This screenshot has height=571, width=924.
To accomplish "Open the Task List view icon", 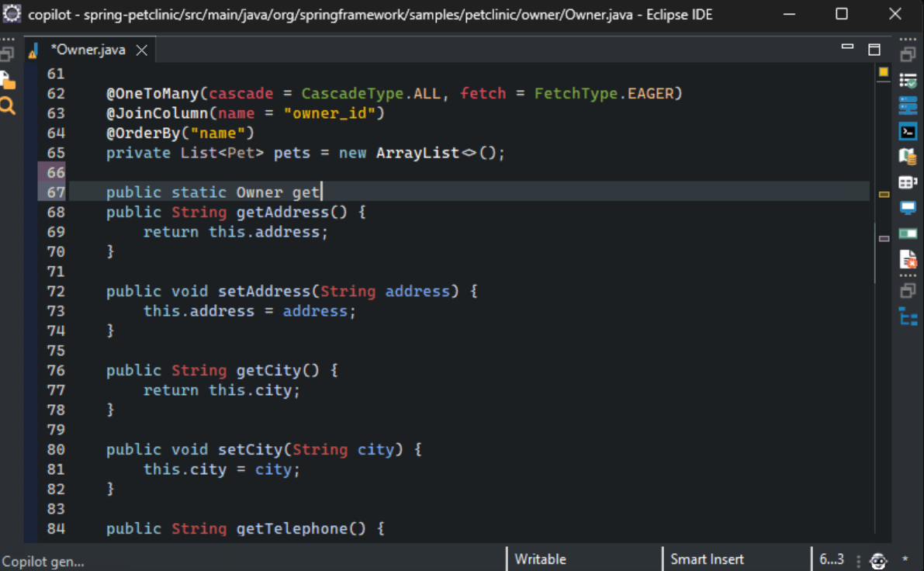I will click(907, 78).
